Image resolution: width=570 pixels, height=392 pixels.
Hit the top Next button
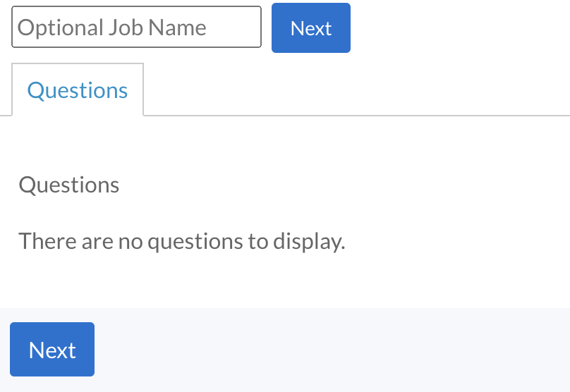pos(310,28)
